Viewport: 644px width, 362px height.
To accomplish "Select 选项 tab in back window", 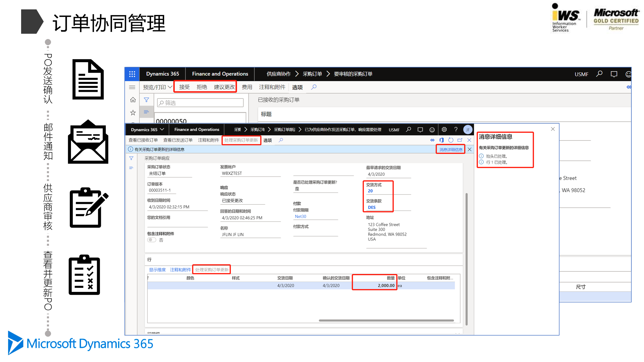I will [297, 87].
